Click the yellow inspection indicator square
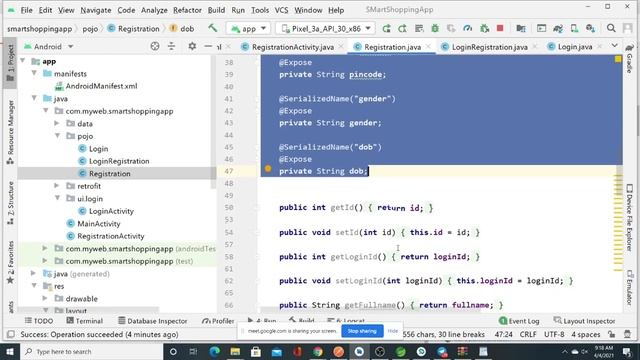This screenshot has height=360, width=640. pyautogui.click(x=618, y=59)
